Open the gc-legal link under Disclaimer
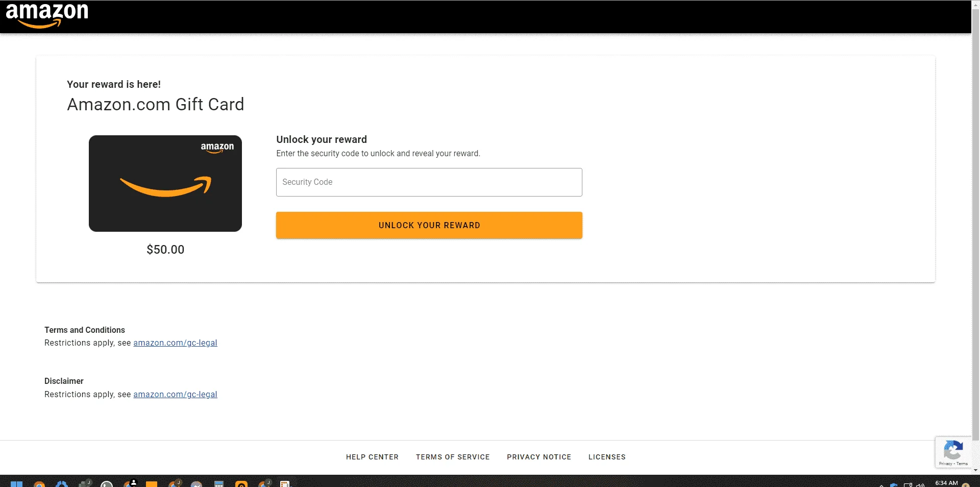Image resolution: width=980 pixels, height=487 pixels. click(175, 395)
